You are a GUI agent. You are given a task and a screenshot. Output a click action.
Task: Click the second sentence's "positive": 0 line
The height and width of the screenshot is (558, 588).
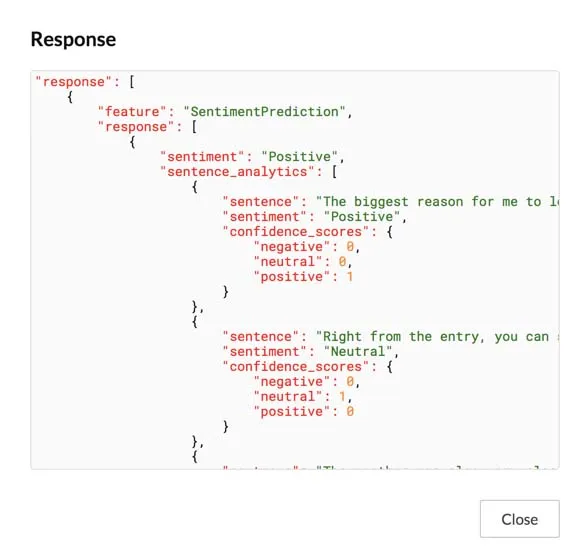pyautogui.click(x=303, y=412)
